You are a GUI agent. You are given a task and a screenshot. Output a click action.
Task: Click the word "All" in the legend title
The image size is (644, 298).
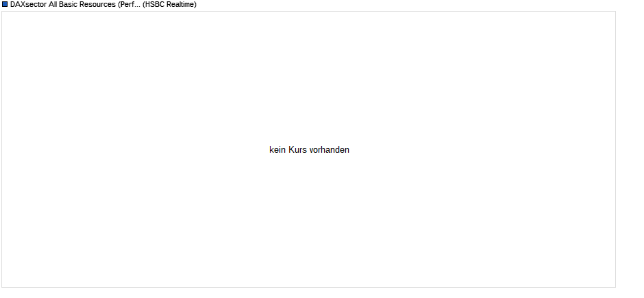pyautogui.click(x=53, y=5)
